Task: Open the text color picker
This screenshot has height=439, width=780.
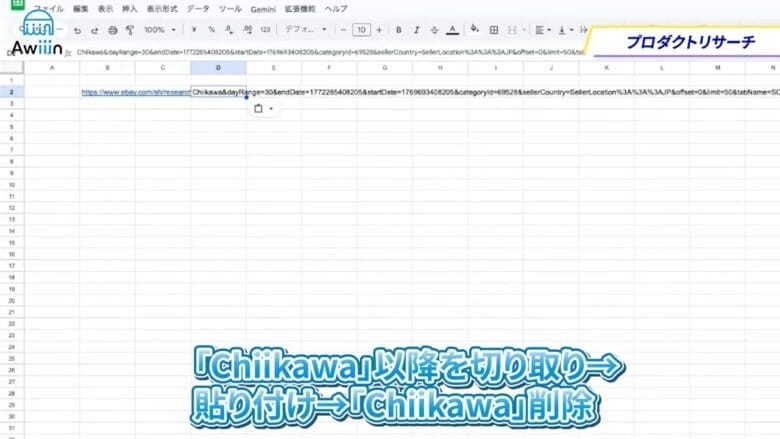Action: click(x=452, y=30)
